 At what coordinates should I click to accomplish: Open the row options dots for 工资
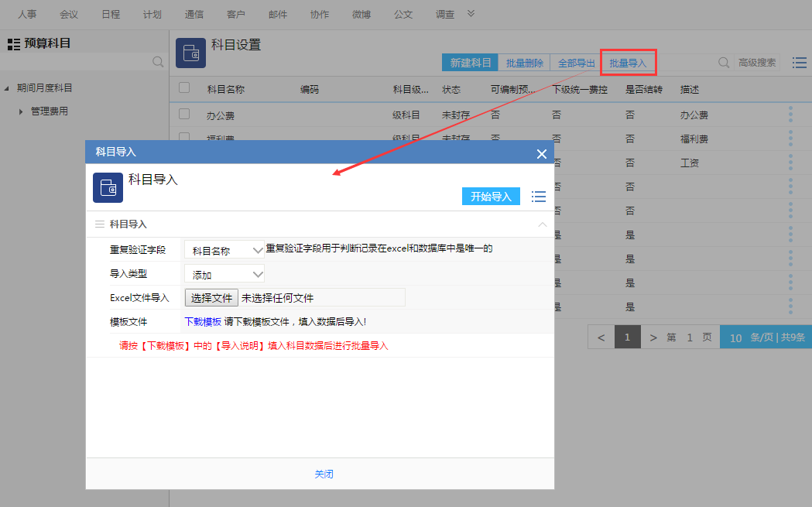790,163
